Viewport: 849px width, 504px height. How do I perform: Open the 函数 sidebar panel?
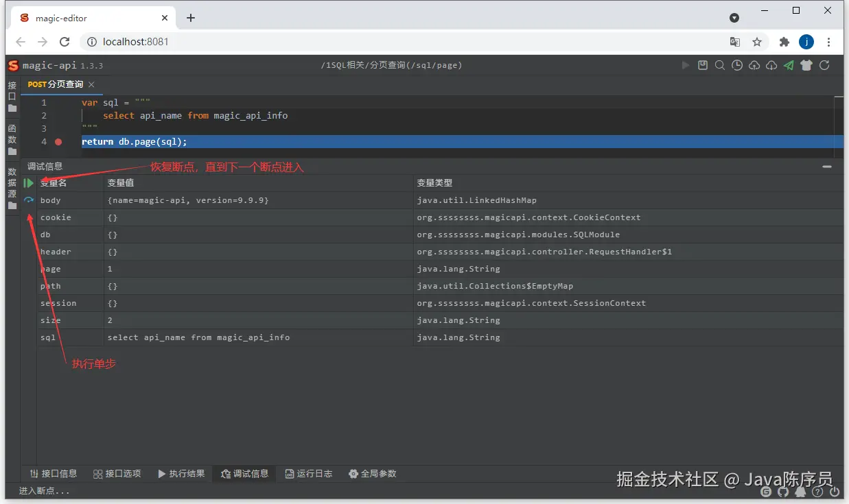pos(12,140)
